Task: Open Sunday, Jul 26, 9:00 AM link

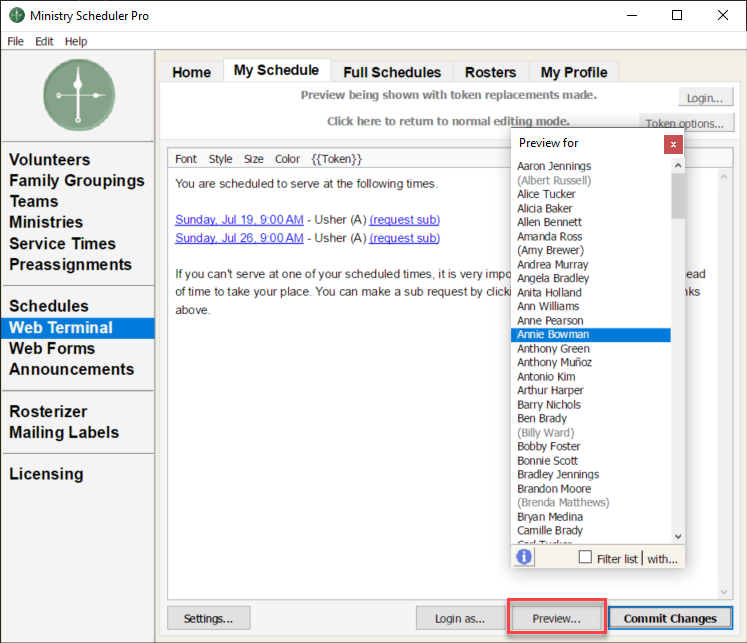Action: point(239,238)
